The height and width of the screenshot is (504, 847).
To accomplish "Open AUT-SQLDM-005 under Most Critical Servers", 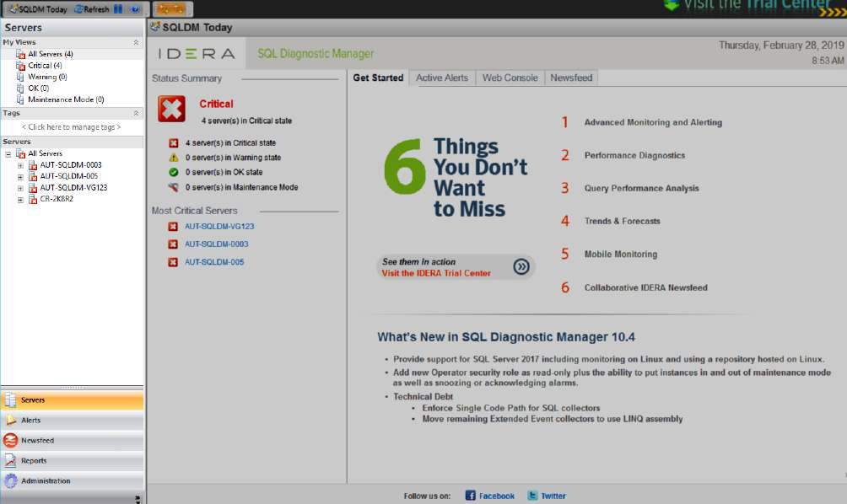I will coord(214,262).
